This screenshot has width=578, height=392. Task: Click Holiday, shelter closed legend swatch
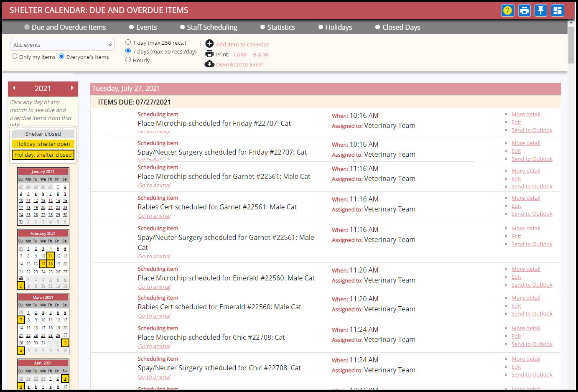click(43, 155)
